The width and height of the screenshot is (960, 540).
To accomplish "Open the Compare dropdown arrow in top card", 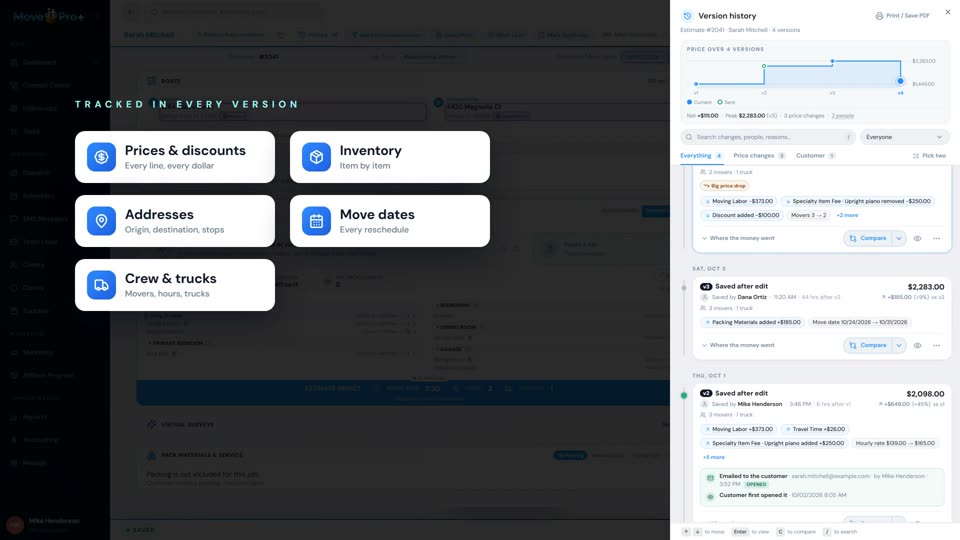I will click(x=899, y=238).
